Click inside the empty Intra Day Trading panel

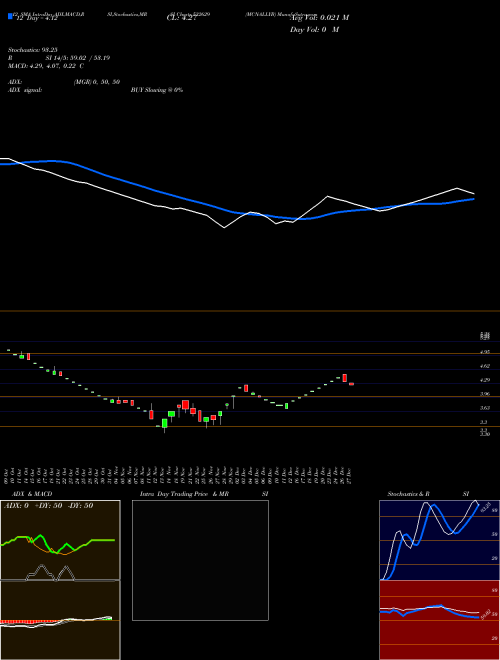click(x=200, y=560)
